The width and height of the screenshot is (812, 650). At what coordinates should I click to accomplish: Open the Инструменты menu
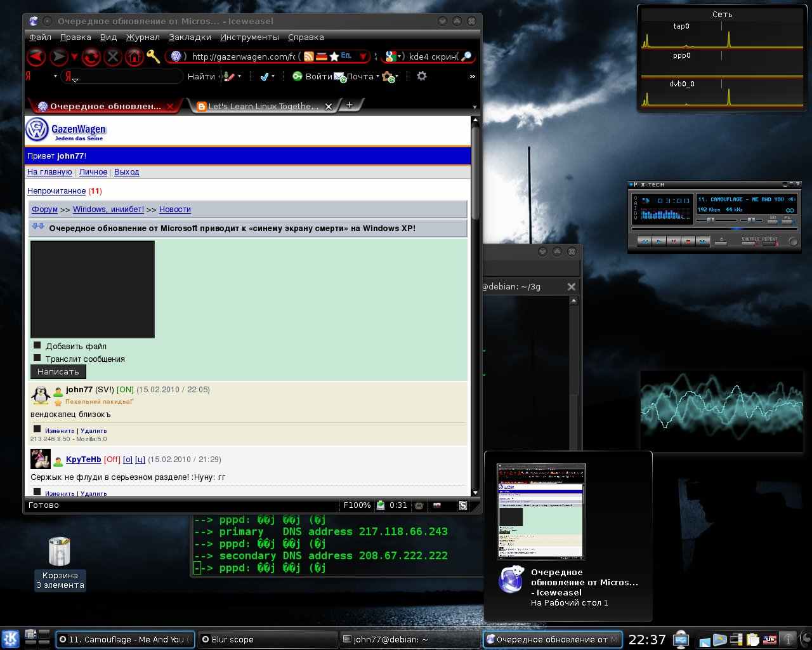click(249, 37)
